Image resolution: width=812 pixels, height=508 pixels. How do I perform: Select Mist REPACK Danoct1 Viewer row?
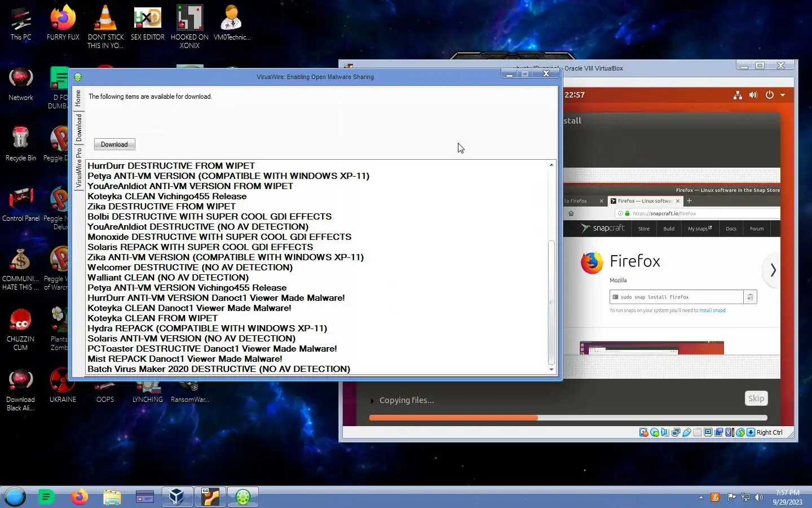point(316,359)
